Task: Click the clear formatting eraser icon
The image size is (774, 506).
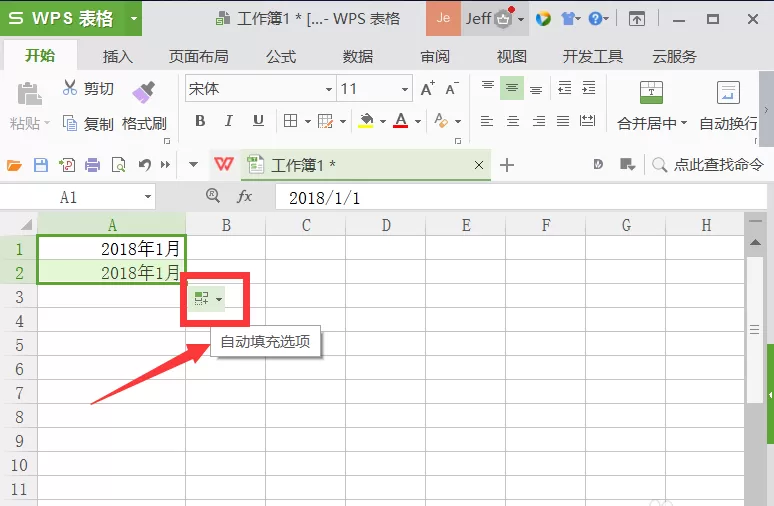Action: pos(441,121)
